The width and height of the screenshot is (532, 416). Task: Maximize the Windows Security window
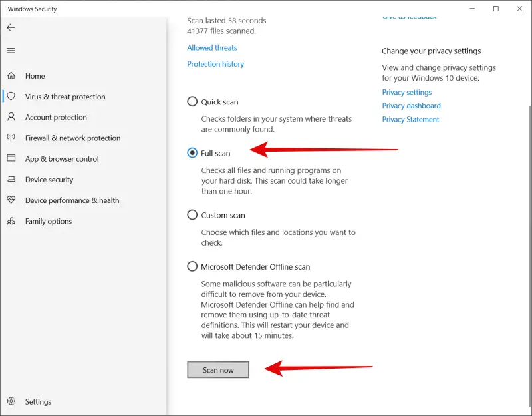[496, 9]
